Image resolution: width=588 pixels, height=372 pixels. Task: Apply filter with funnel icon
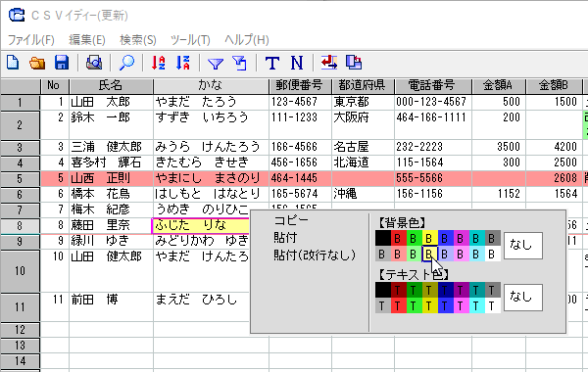tap(216, 64)
